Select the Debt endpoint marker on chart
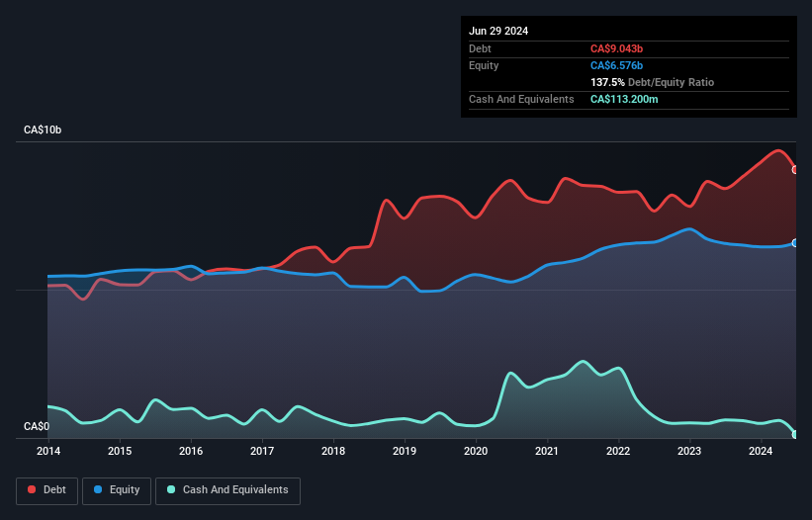812x520 pixels. [x=795, y=170]
